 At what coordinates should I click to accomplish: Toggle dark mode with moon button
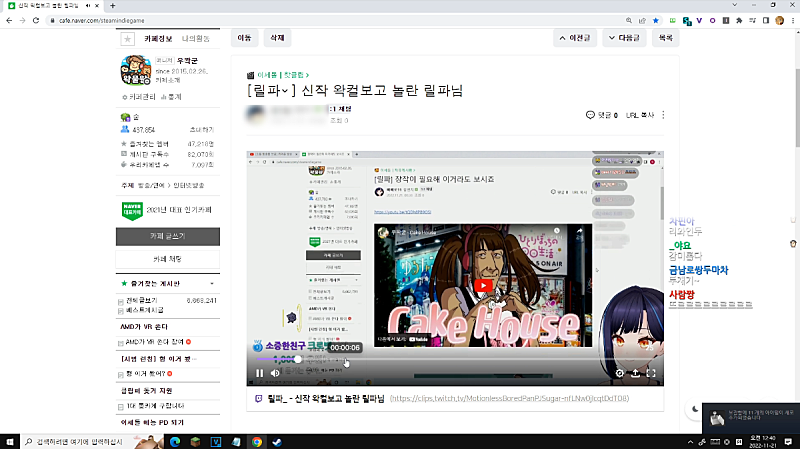click(x=695, y=409)
